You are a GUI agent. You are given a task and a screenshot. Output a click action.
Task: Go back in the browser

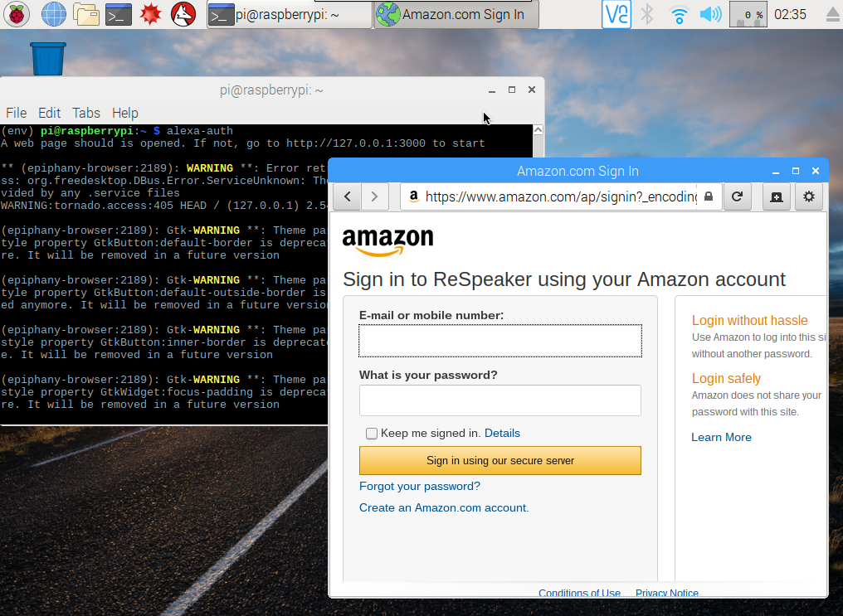tap(348, 196)
